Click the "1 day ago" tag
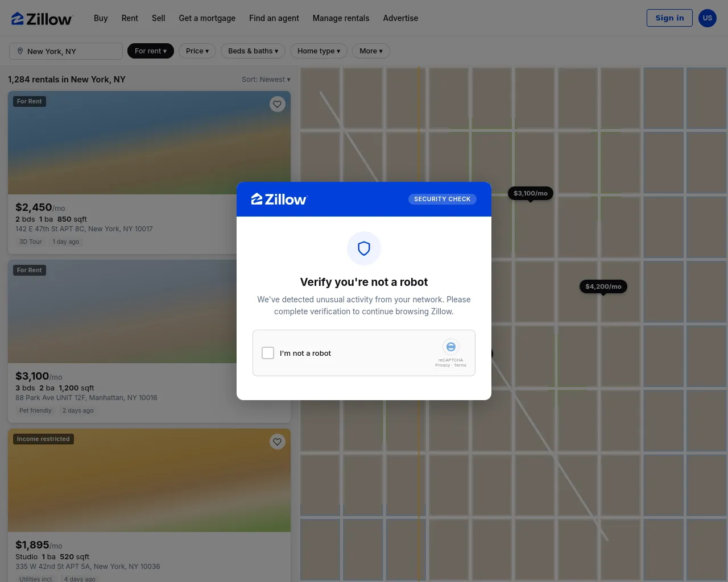Image resolution: width=728 pixels, height=582 pixels. point(66,242)
